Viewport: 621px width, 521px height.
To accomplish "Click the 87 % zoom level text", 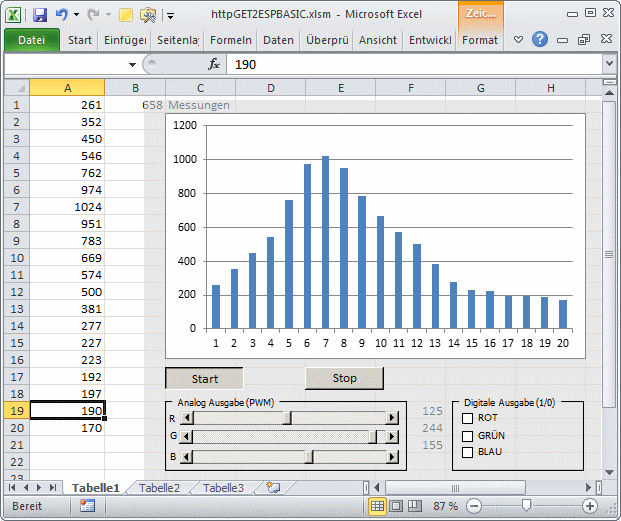I will pyautogui.click(x=445, y=506).
